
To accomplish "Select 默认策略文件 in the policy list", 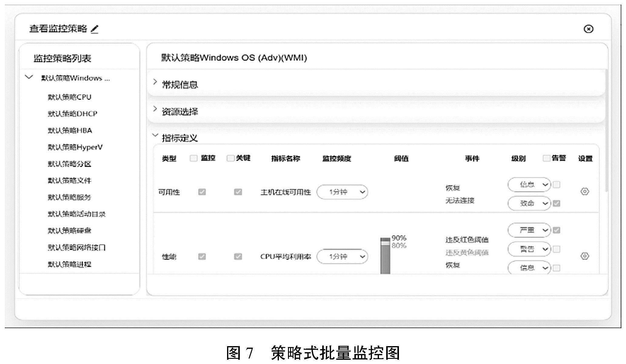I will [69, 181].
